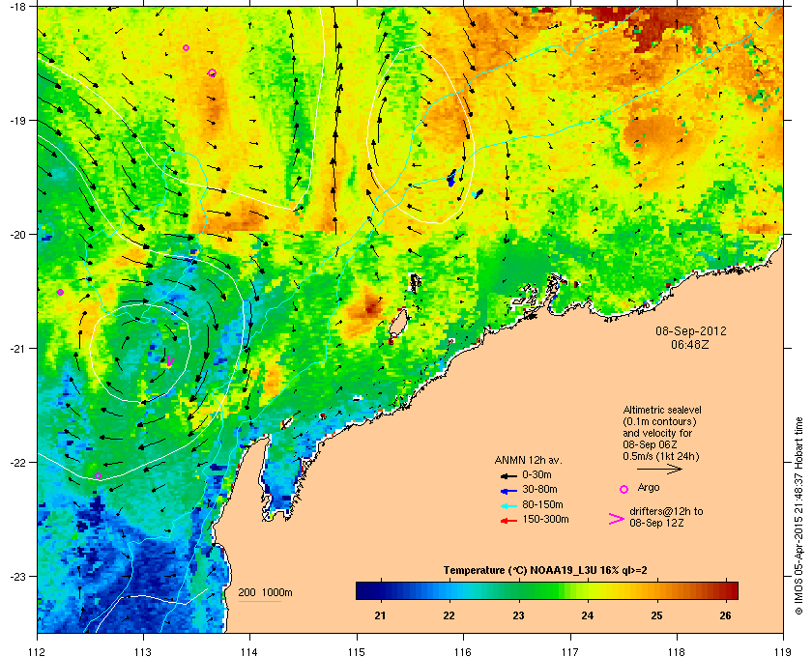Click the longitude axis label 117
The image size is (812, 657).
click(570, 652)
